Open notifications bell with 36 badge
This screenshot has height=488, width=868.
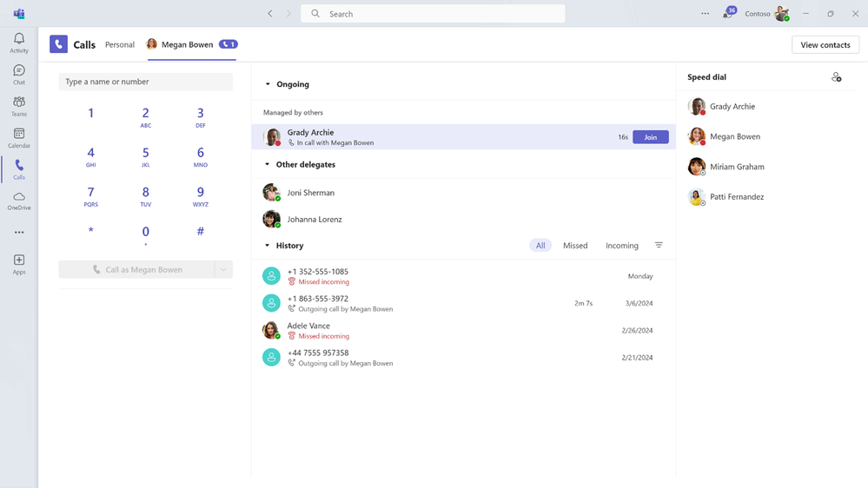pos(728,13)
